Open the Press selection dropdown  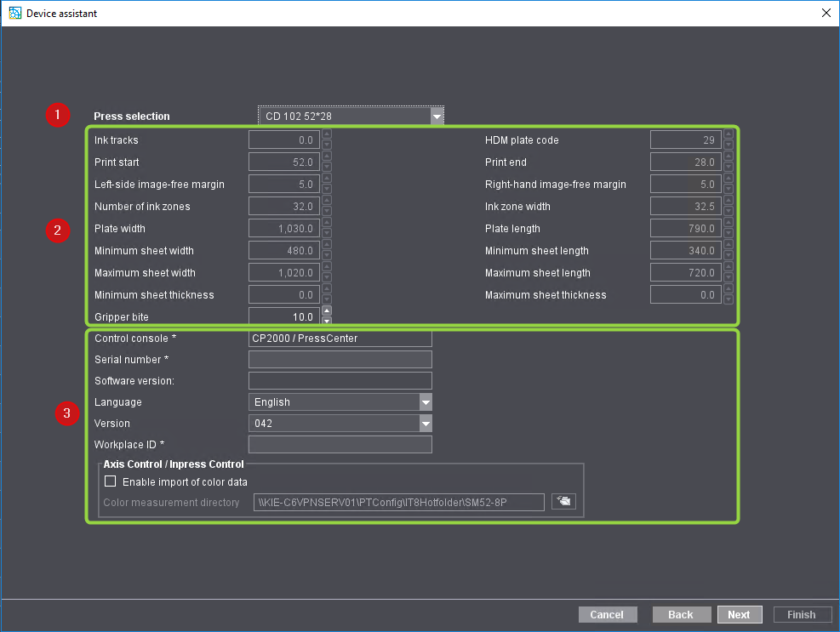(x=437, y=117)
